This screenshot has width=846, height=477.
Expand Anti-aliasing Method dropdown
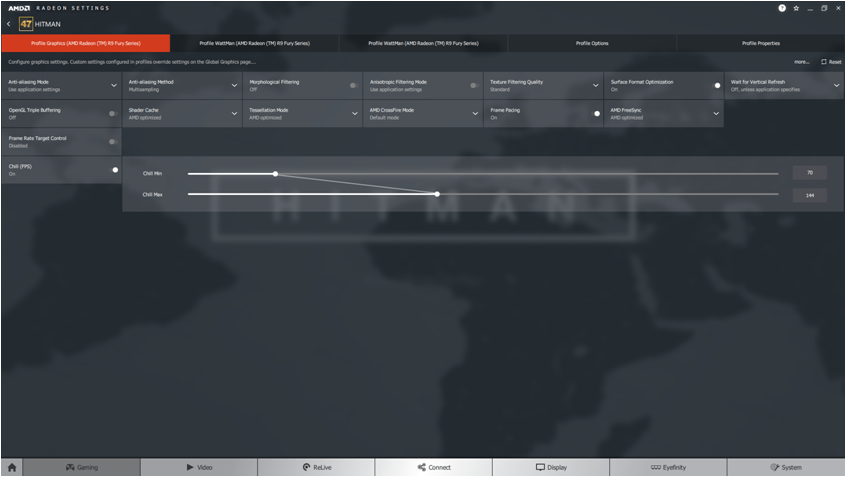point(234,85)
